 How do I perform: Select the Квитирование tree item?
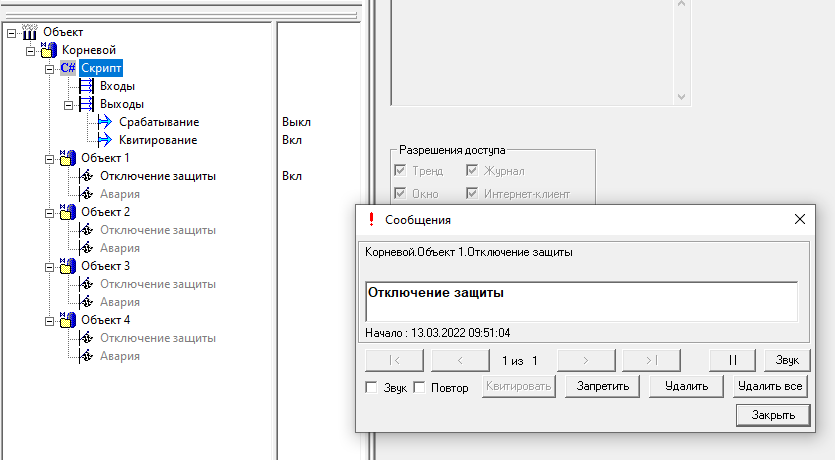click(158, 140)
